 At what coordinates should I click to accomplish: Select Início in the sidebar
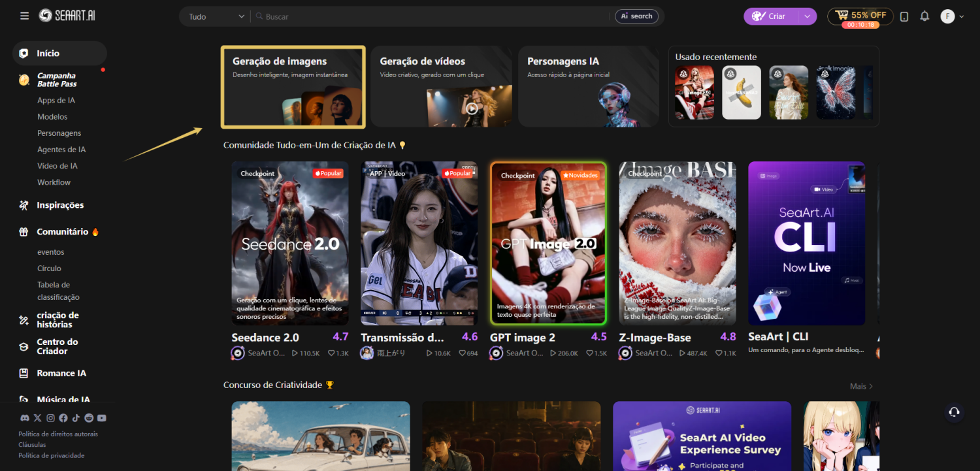click(59, 54)
